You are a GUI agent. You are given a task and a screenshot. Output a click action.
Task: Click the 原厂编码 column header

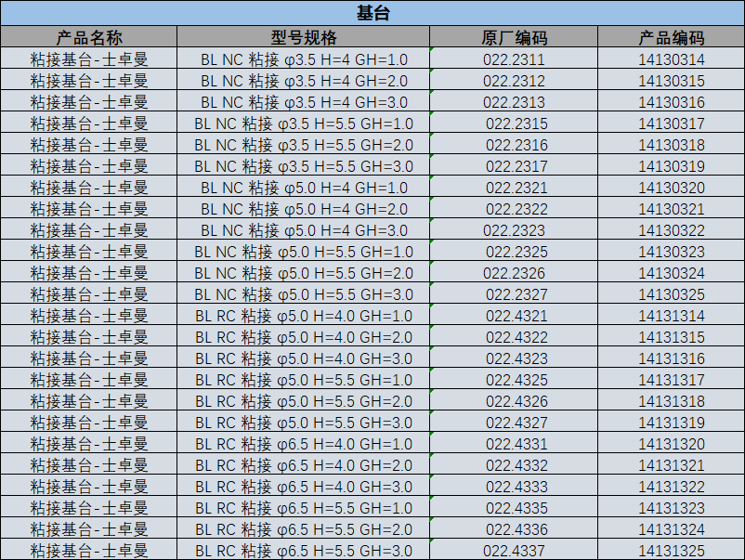coord(514,36)
